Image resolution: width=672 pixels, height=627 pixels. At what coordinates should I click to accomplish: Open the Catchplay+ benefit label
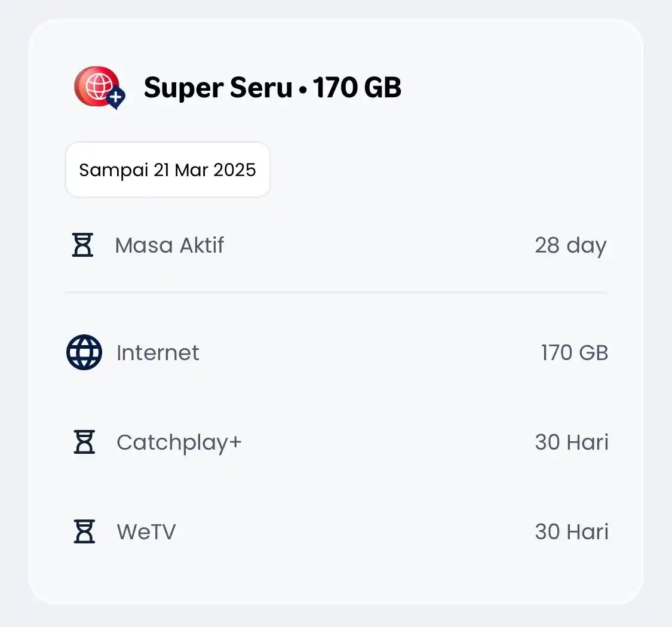179,442
